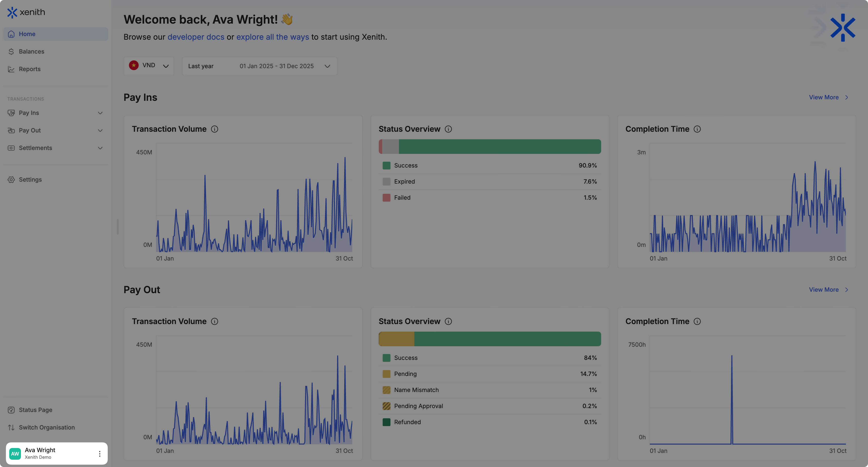Click the info icon beside Pay Out Completion Time
The width and height of the screenshot is (868, 467).
coord(697,321)
